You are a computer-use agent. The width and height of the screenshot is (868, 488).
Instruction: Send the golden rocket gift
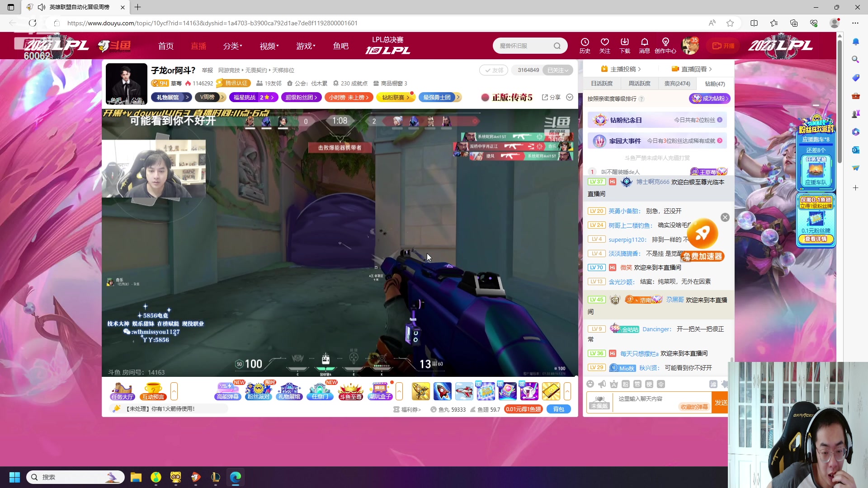click(421, 391)
